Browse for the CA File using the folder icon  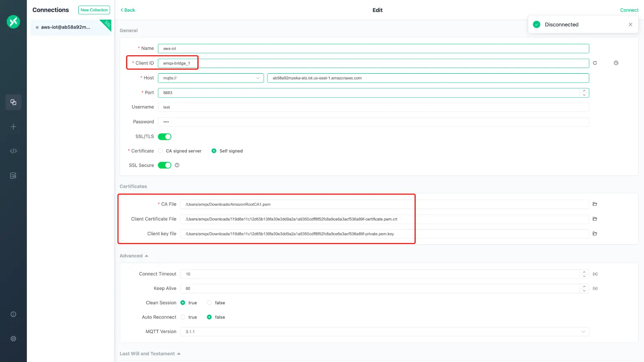(x=595, y=204)
